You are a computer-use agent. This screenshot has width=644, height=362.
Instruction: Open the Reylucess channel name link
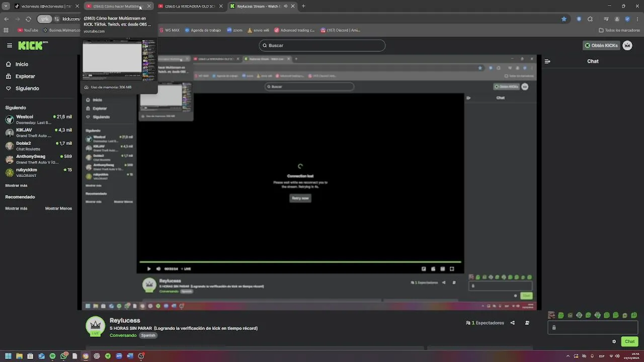point(125,320)
